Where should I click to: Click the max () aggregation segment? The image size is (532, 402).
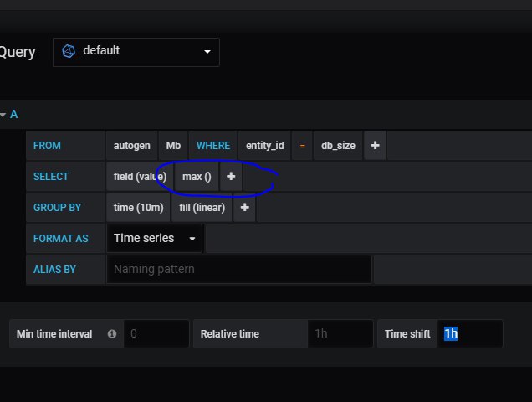pos(197,177)
